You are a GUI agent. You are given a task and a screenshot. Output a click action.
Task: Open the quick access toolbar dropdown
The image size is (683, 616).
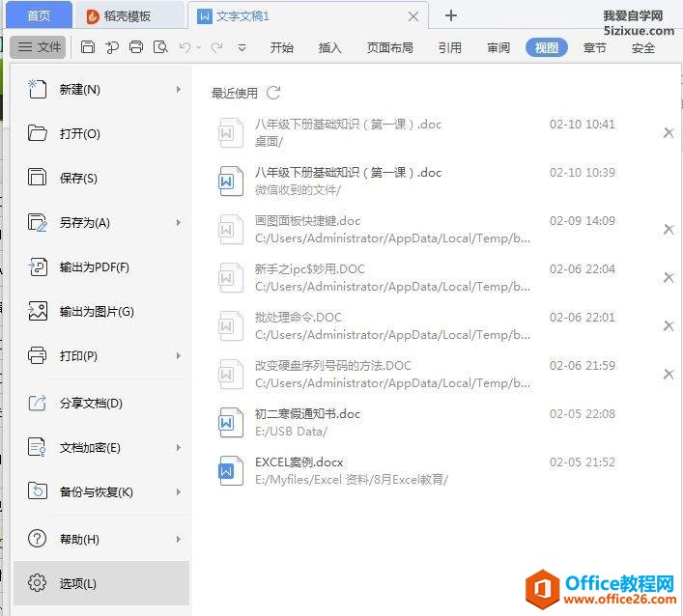pos(242,47)
